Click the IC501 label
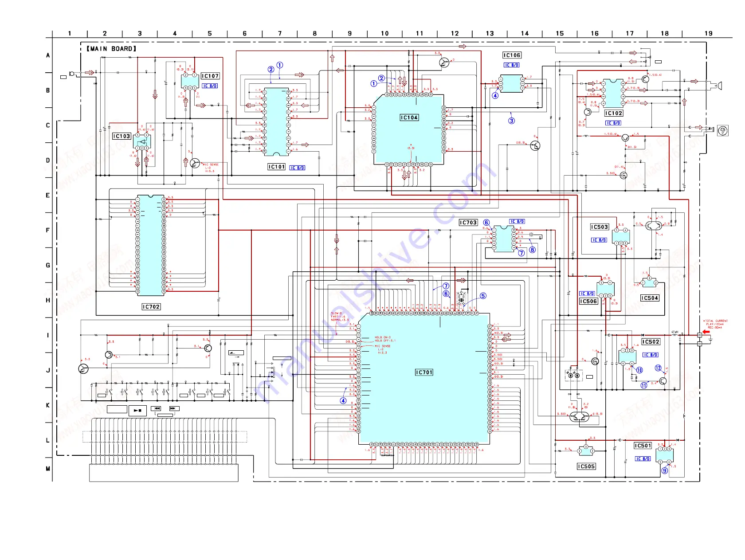Image resolution: width=745 pixels, height=560 pixels. tap(643, 446)
